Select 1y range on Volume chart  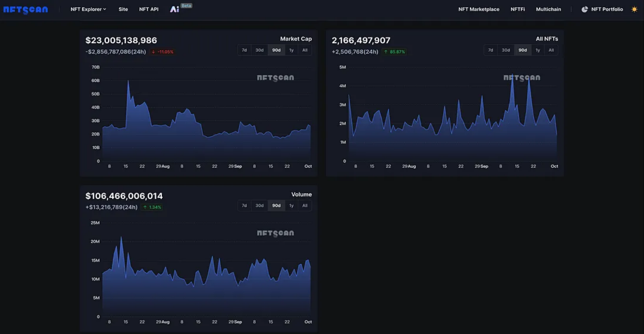tap(291, 205)
